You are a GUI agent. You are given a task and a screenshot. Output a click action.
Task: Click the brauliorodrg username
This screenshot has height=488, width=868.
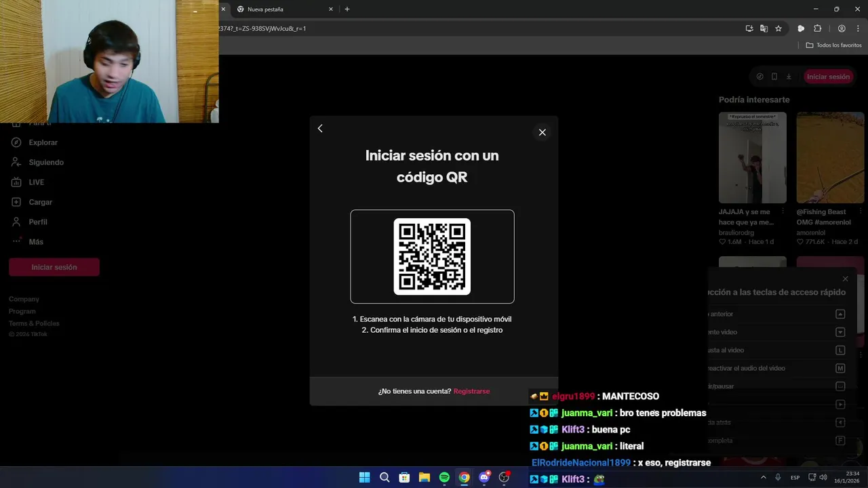(x=736, y=232)
